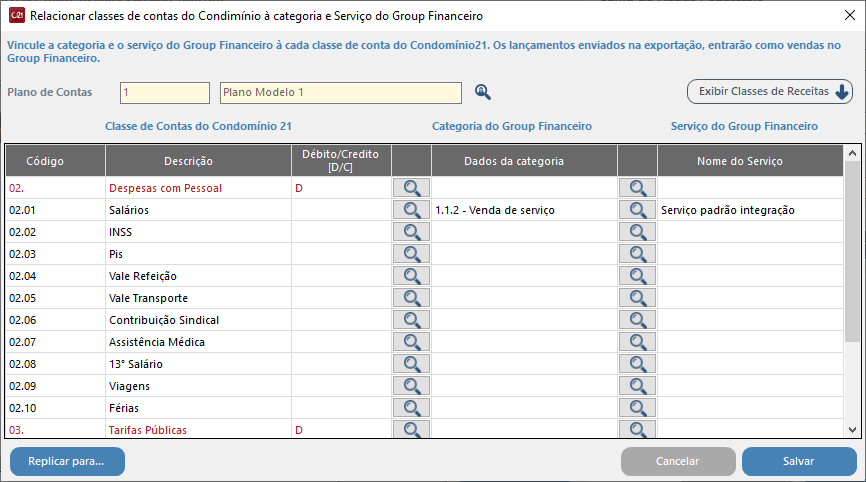Screen dimensions: 866x482
Task: Select the 'Serviço padrão integração' cell
Action: [x=751, y=210]
